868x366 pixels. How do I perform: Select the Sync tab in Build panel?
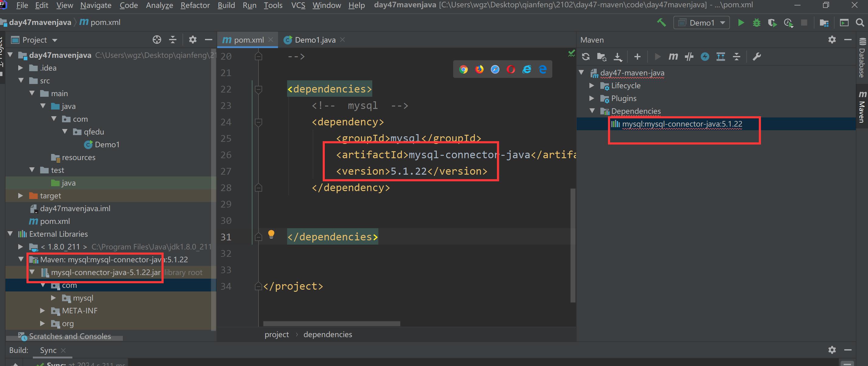click(x=48, y=350)
